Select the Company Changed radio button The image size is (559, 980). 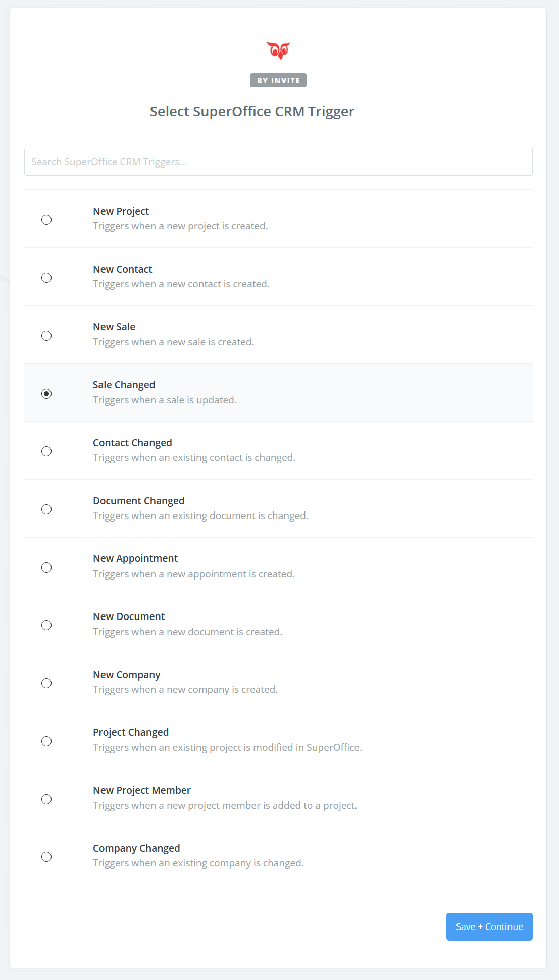point(46,857)
